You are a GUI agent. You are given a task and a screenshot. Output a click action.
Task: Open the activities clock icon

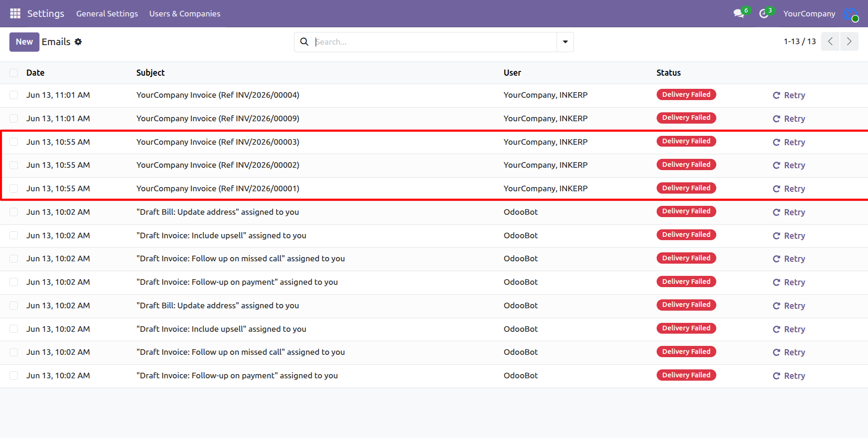pos(764,14)
